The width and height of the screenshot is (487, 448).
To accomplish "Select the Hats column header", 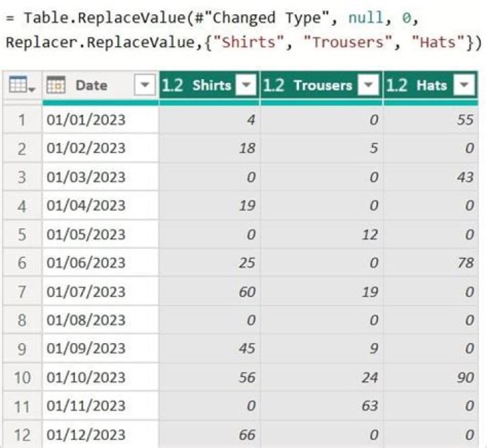I will (x=431, y=85).
